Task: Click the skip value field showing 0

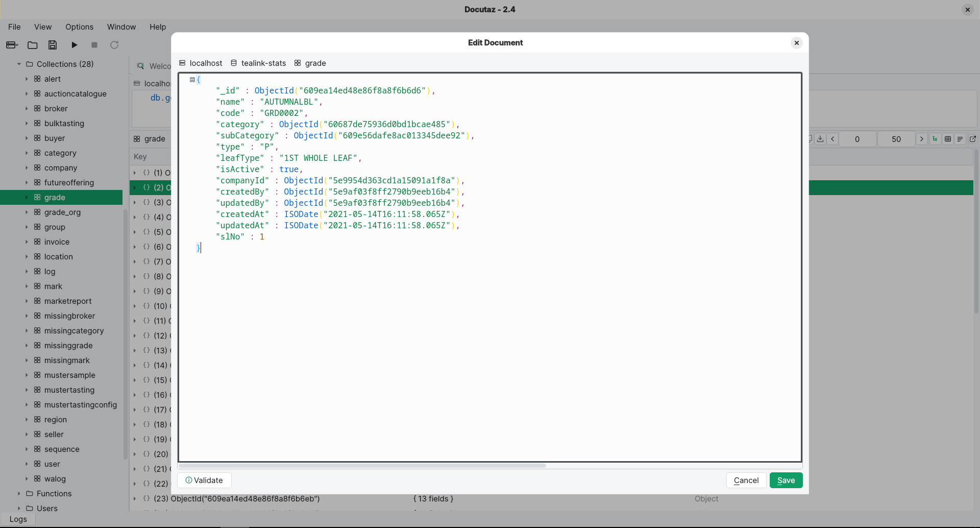Action: click(857, 139)
